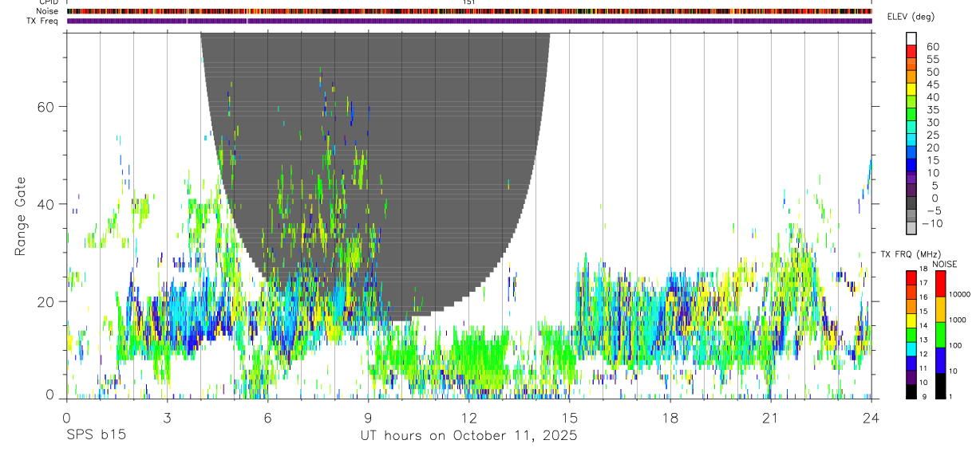Click the white top segment of ELEV colorbar
Screen dimensions: 980x452
click(x=911, y=39)
